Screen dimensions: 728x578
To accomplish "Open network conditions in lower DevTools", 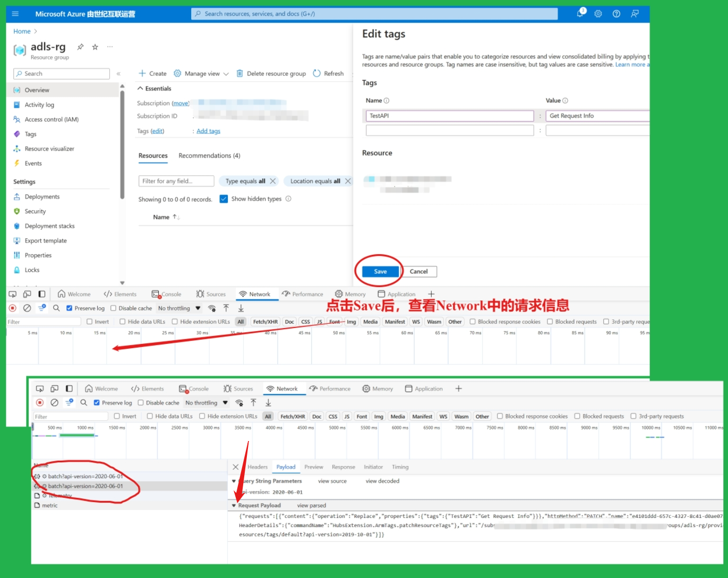I will [239, 402].
